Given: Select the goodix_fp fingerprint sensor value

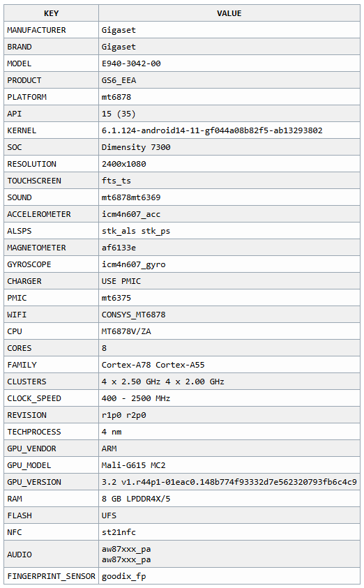Looking at the screenshot, I should tap(123, 576).
